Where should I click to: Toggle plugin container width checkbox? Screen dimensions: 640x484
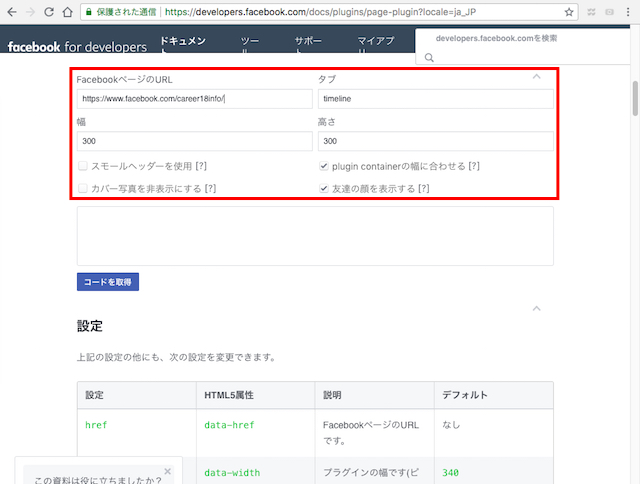pos(324,166)
